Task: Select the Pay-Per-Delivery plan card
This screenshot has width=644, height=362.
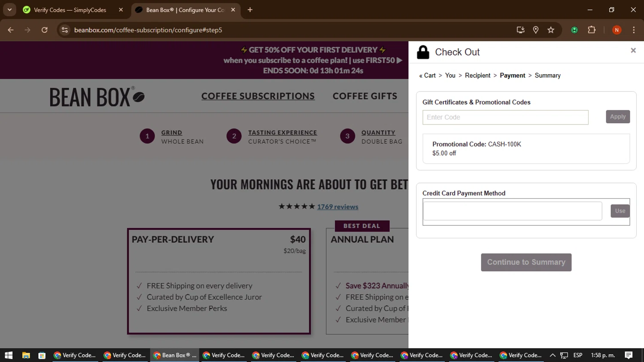Action: tap(219, 281)
